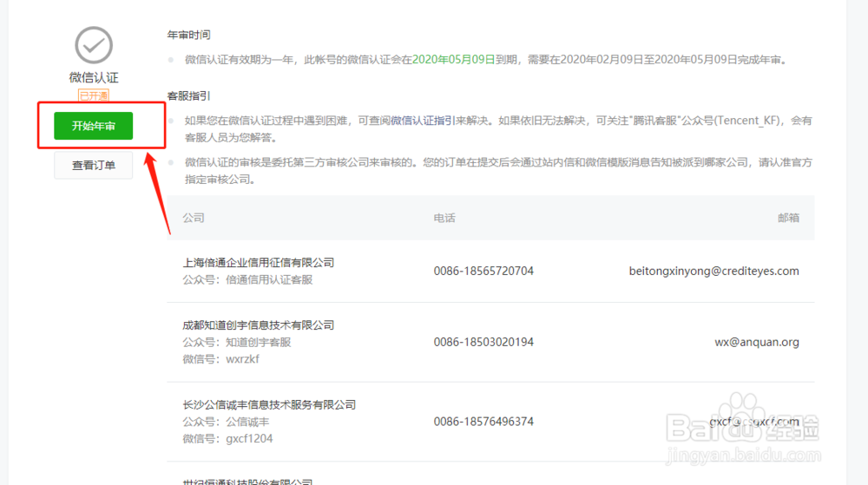Select 微信号：wxrzkf text
This screenshot has height=485, width=868.
pyautogui.click(x=220, y=359)
